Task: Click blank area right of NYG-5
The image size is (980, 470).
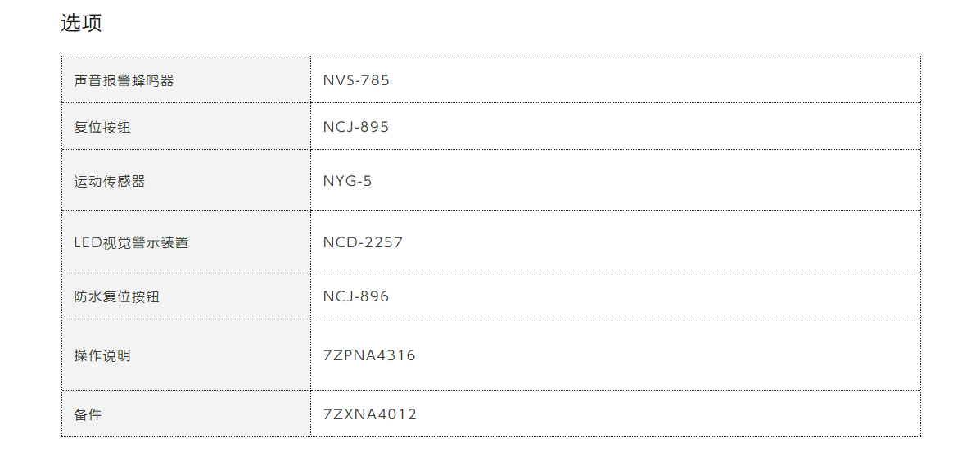Action: [646, 181]
